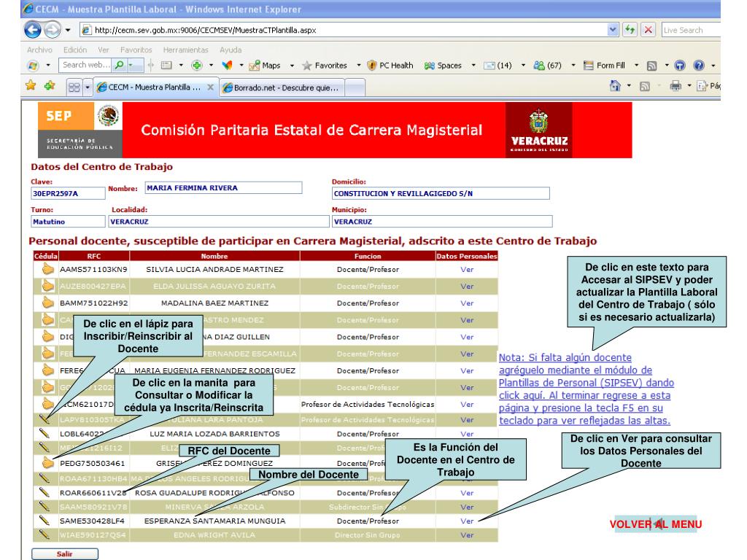Image resolution: width=747 pixels, height=560 pixels.
Task: Close the CECM tab with its X
Action: (210, 87)
